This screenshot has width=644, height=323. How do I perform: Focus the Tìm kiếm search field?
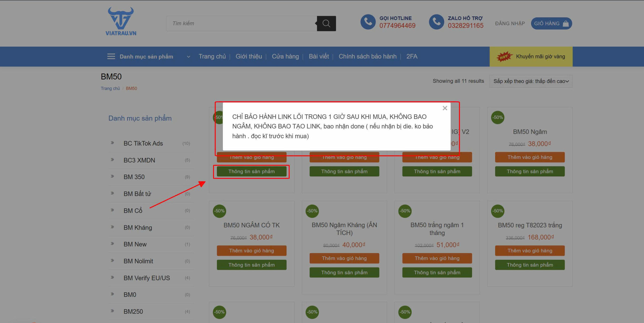click(x=242, y=23)
